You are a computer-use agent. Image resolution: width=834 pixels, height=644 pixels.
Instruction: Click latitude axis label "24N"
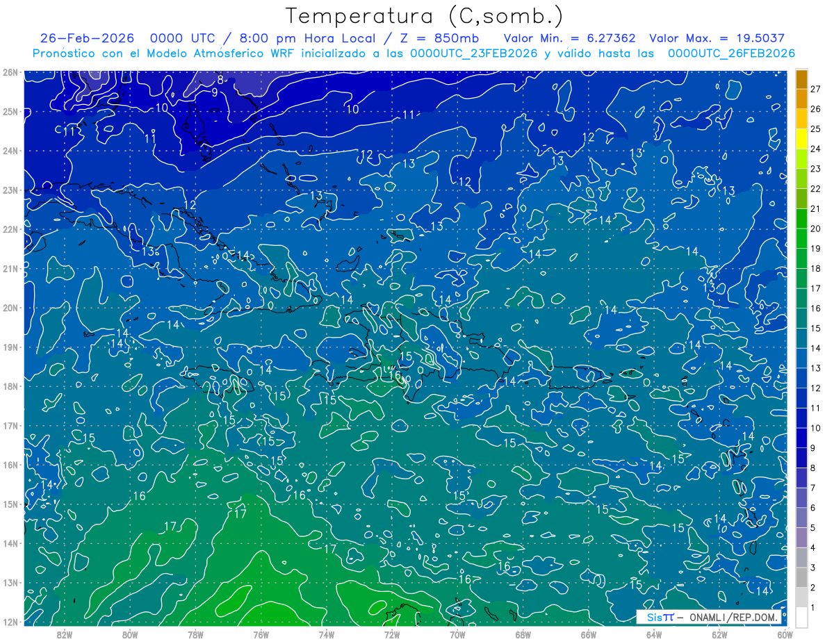[x=10, y=151]
